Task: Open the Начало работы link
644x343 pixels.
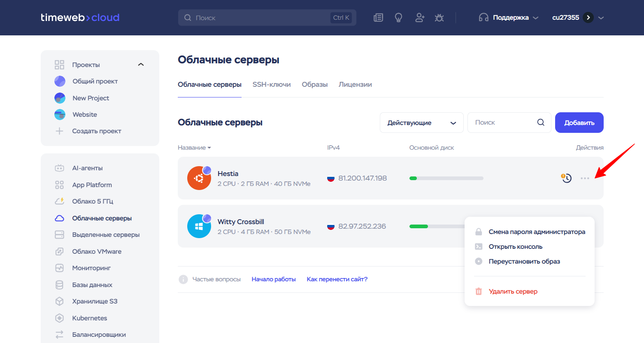Action: point(274,279)
